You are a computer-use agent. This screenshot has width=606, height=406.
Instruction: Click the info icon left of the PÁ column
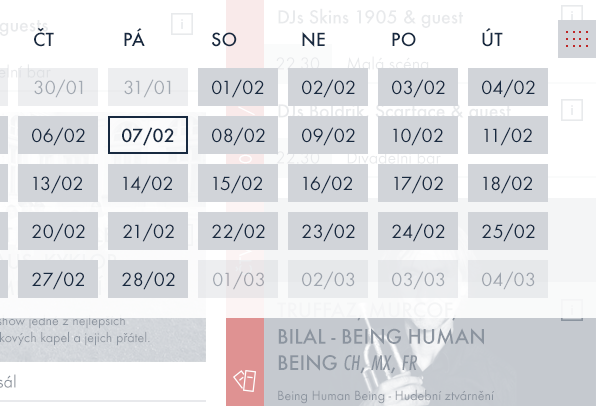click(x=182, y=24)
